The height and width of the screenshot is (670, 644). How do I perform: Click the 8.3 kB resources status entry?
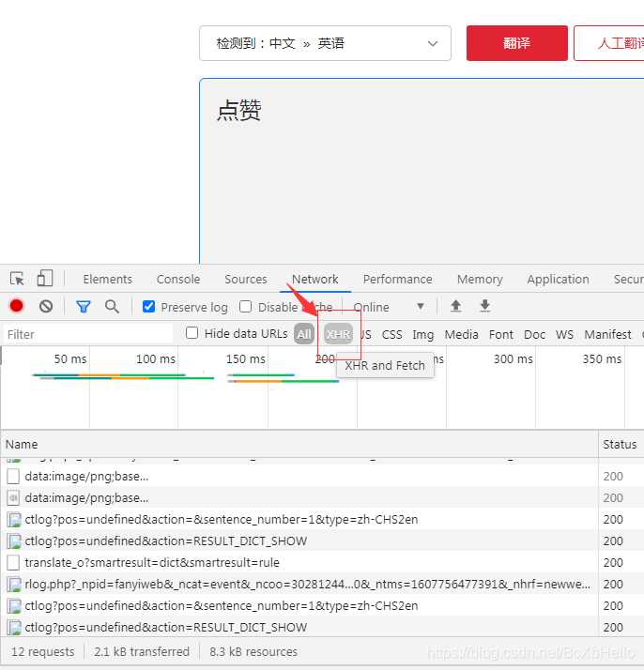253,651
